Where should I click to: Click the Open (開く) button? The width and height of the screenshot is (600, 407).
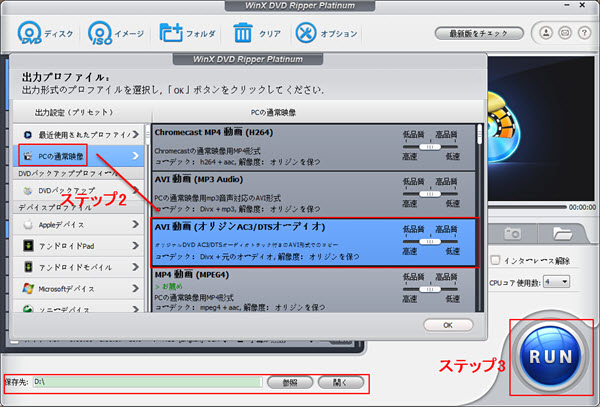click(x=341, y=383)
